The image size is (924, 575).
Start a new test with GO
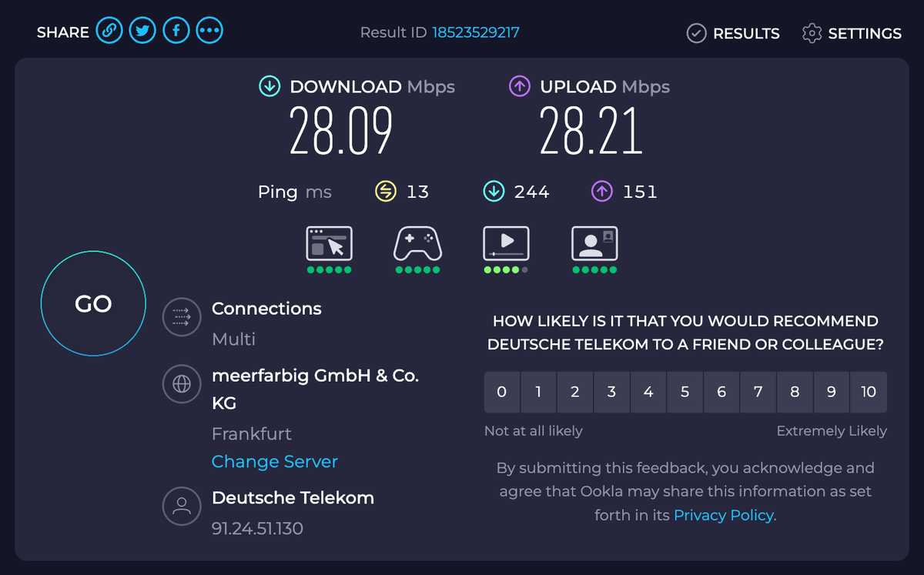(92, 303)
